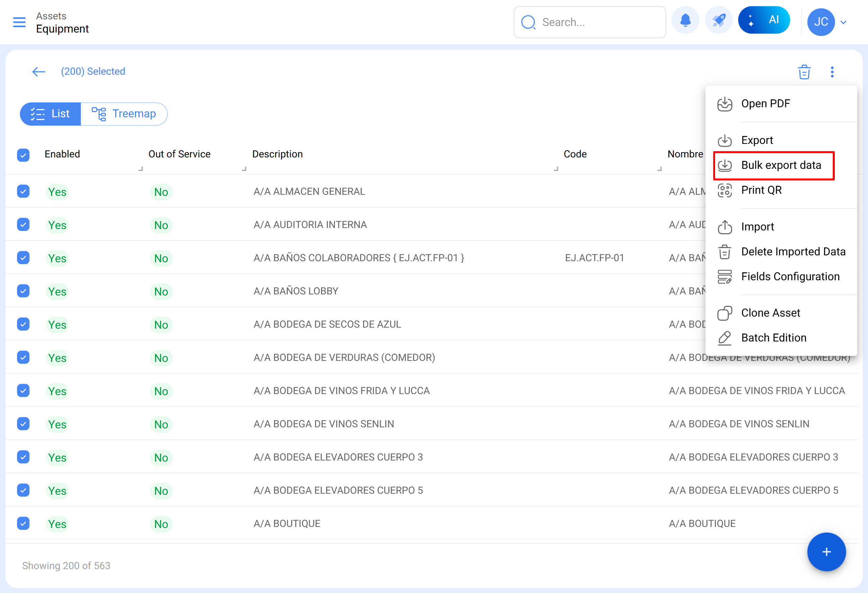The image size is (868, 593).
Task: Click the rocket icon in header
Action: [718, 20]
